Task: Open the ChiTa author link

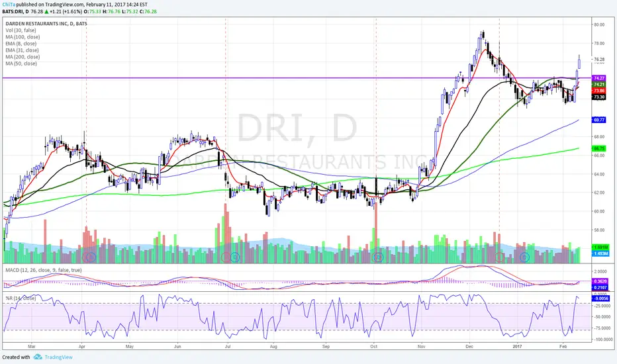Action: [x=8, y=5]
